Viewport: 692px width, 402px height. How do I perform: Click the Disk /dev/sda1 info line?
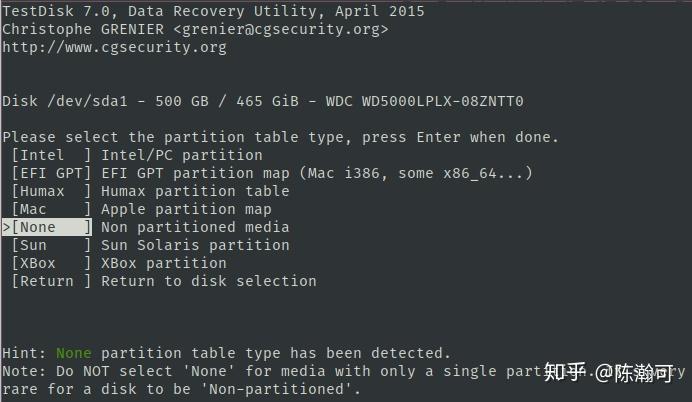263,101
